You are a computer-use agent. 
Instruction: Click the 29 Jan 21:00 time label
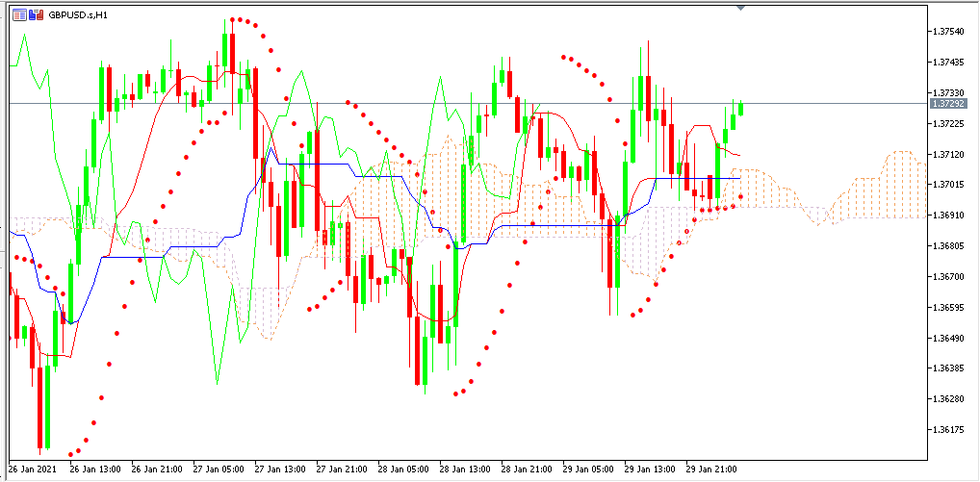[x=711, y=469]
